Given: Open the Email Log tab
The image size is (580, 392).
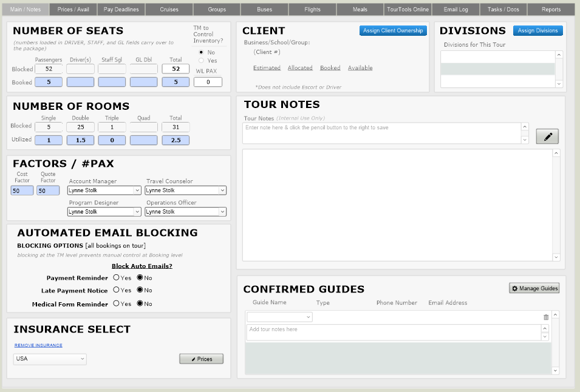Looking at the screenshot, I should 455,10.
